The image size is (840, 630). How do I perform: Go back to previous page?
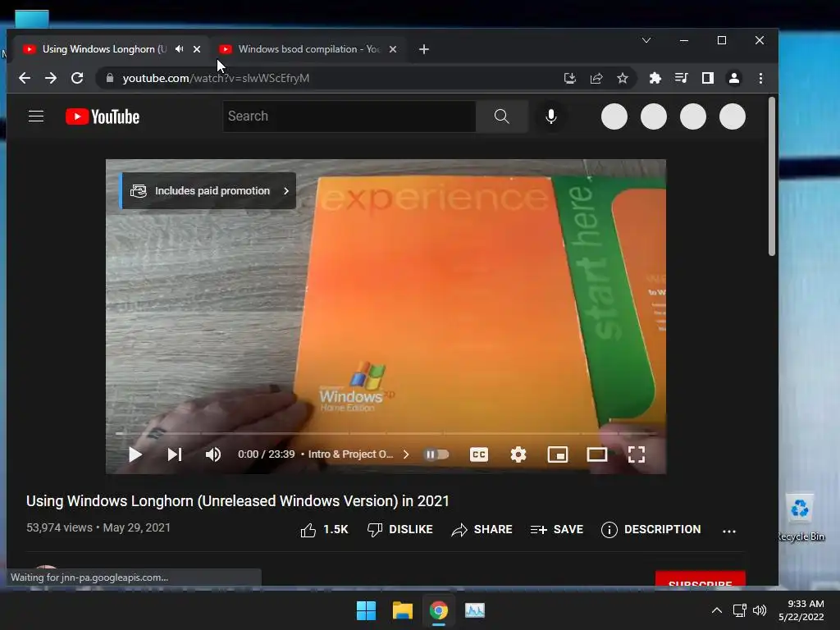click(25, 78)
